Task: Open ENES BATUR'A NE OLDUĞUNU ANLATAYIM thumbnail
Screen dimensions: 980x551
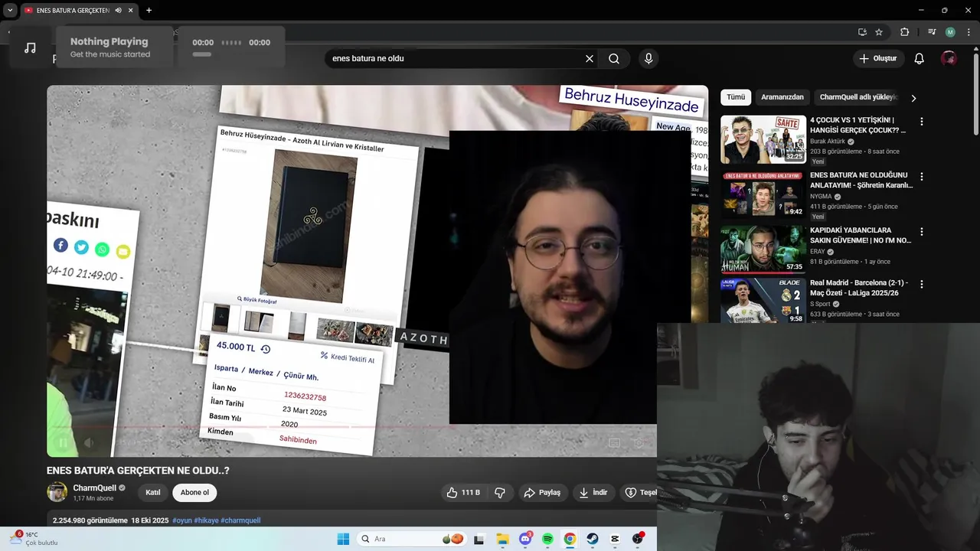Action: [x=763, y=194]
